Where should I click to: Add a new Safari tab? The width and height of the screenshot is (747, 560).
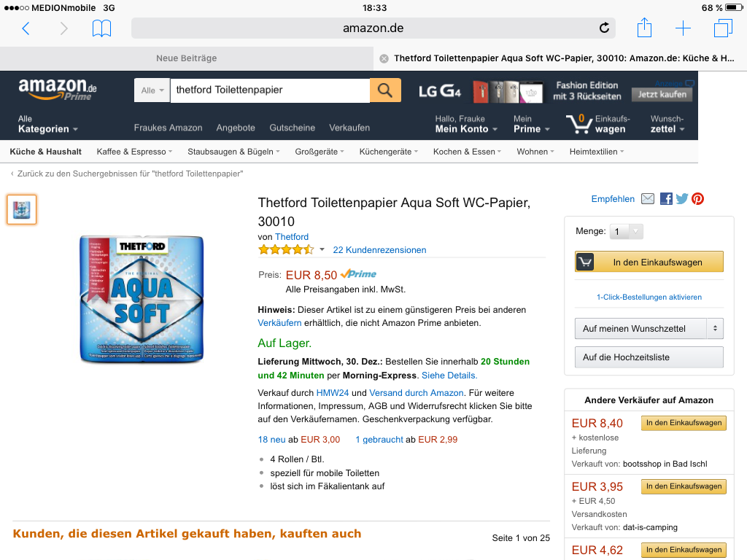point(683,28)
